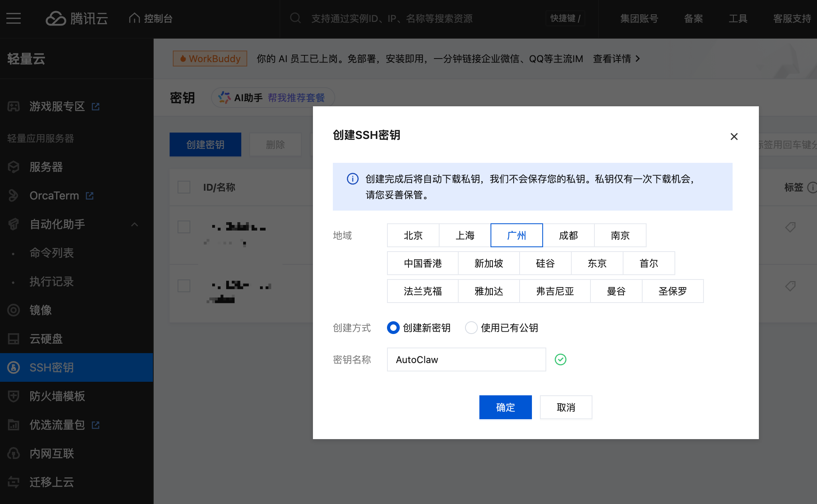Collapse the 自动化助手 sidebar section
The height and width of the screenshot is (504, 817).
[135, 225]
